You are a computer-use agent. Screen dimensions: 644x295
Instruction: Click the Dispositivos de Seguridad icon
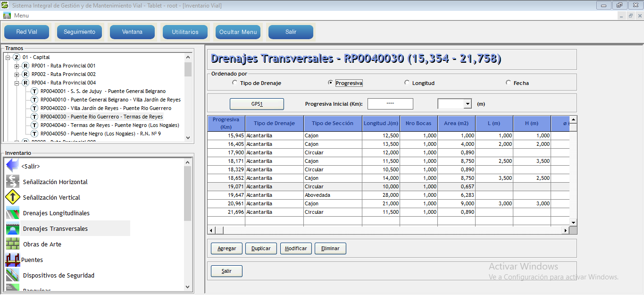tap(12, 275)
